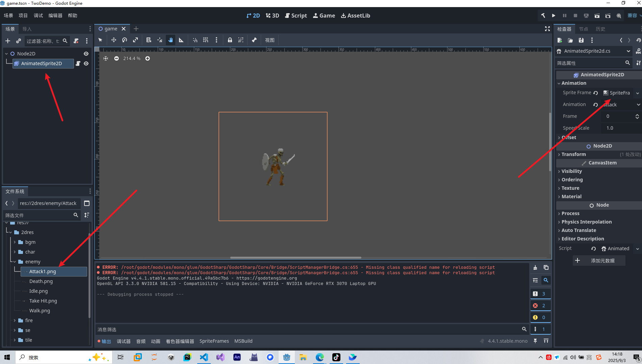Select the Rotate mode tool
Screen dimensions: 642x364
click(125, 40)
